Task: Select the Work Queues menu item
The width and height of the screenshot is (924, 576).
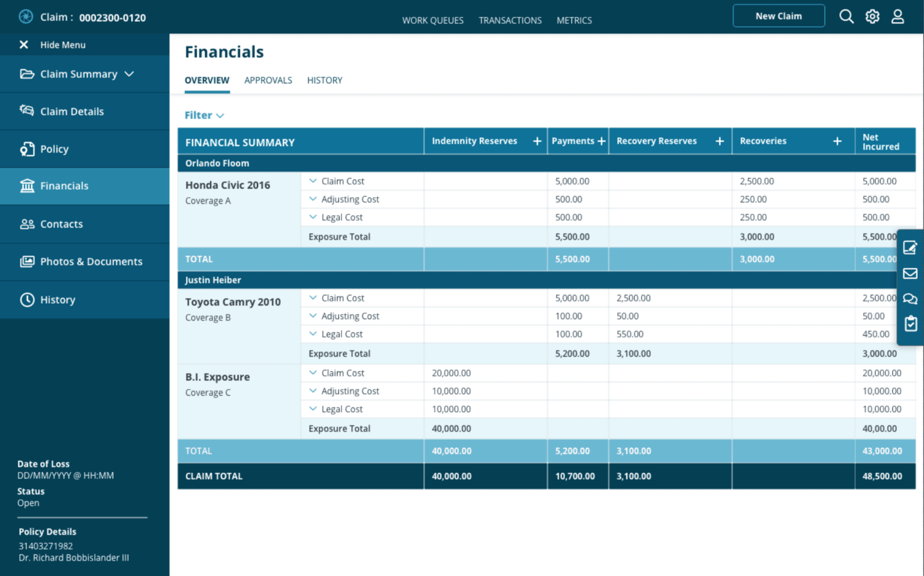Action: (x=433, y=20)
